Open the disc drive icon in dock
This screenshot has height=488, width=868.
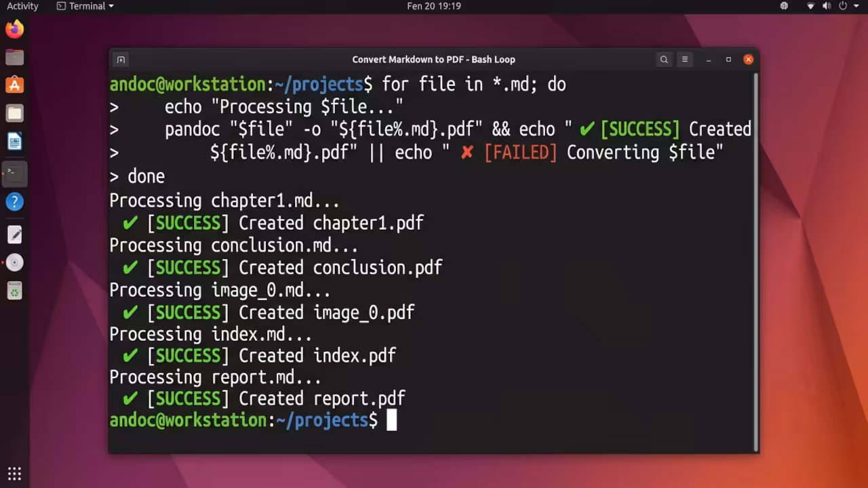14,263
